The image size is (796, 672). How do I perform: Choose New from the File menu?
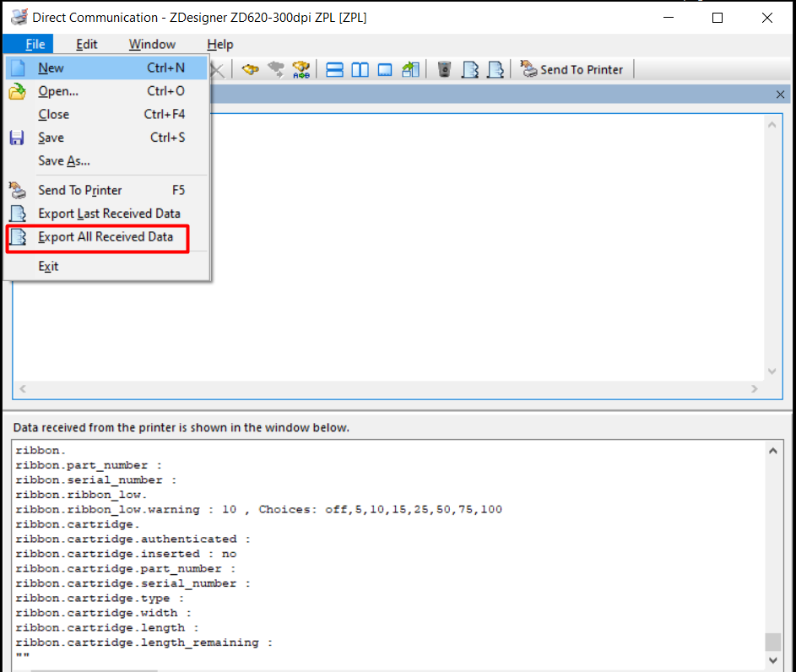106,68
